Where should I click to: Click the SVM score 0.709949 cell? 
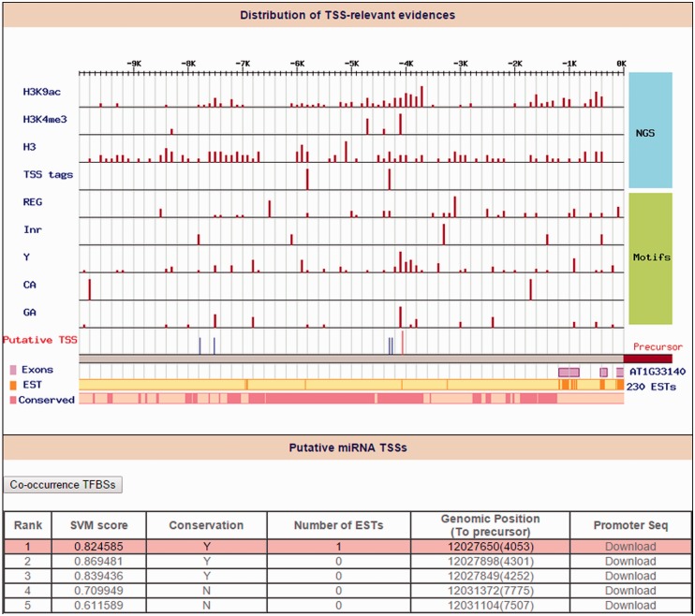(99, 591)
